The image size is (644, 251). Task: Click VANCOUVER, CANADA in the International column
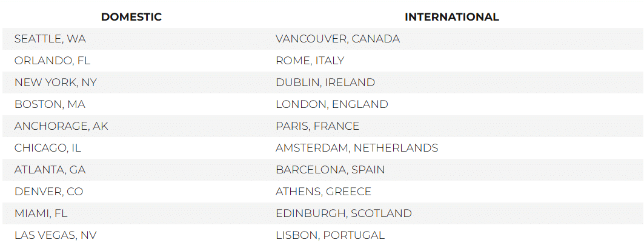tap(337, 39)
